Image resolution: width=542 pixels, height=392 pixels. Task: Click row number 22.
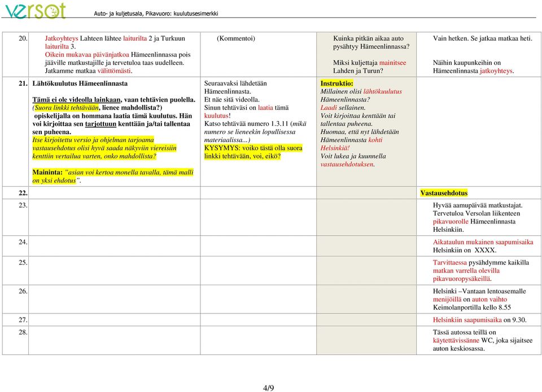click(23, 193)
